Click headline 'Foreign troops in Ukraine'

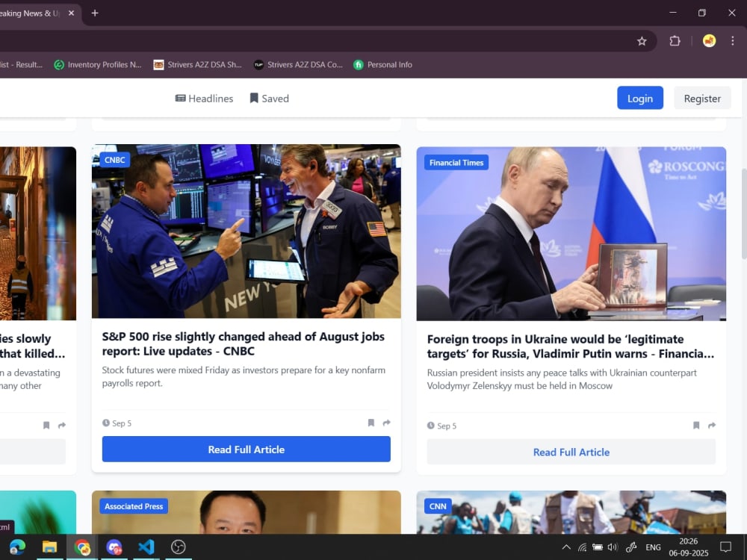coord(570,346)
